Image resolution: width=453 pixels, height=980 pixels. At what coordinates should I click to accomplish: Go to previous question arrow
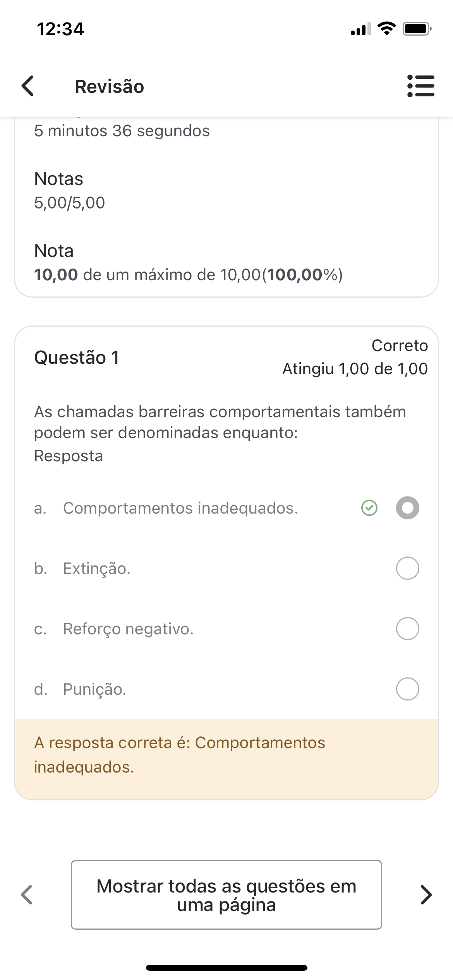[27, 894]
